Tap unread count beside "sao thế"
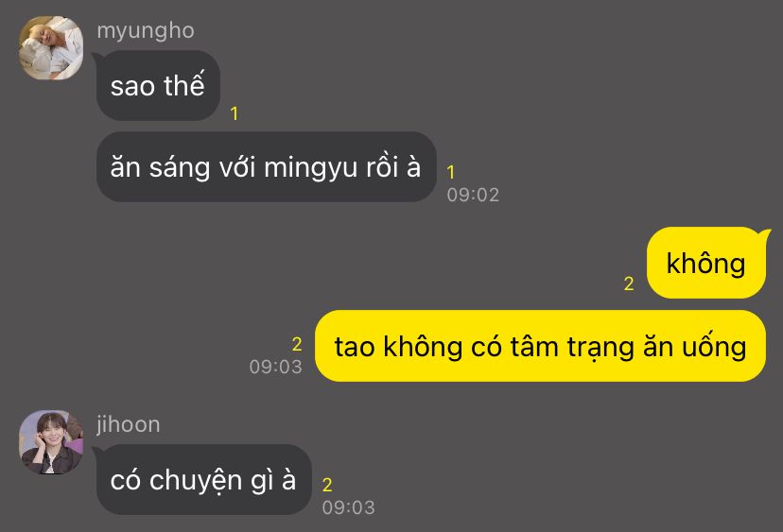The height and width of the screenshot is (532, 783). (x=235, y=113)
